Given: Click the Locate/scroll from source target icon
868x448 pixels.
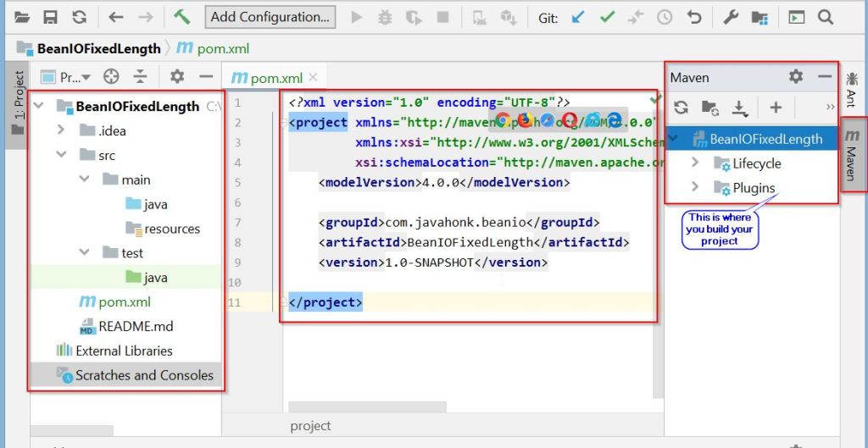Looking at the screenshot, I should coord(111,77).
